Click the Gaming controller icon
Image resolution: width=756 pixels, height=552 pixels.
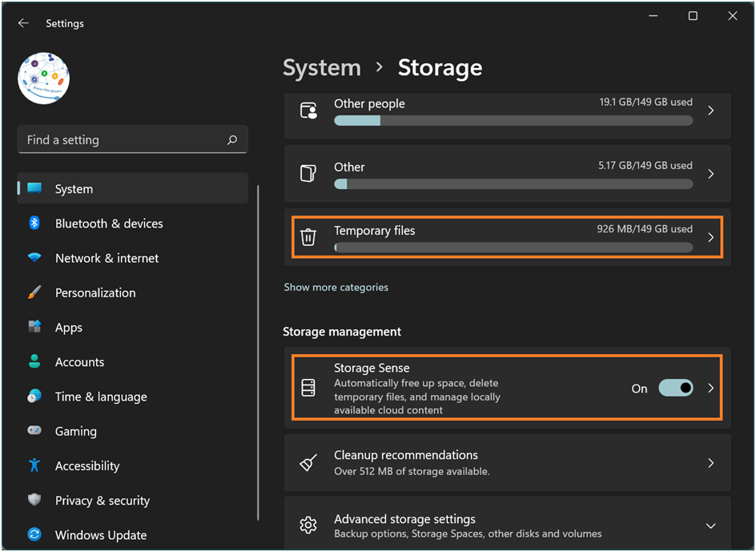[34, 430]
